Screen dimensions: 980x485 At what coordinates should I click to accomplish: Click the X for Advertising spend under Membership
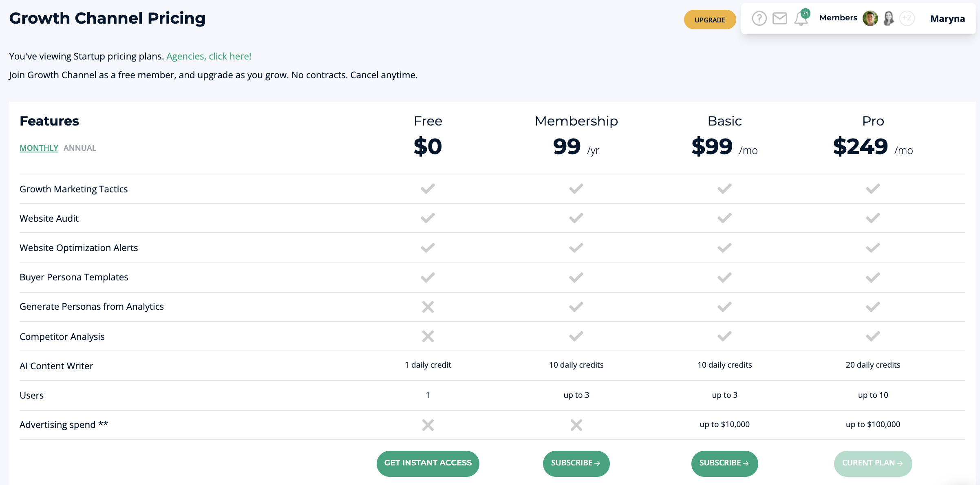[x=576, y=425]
